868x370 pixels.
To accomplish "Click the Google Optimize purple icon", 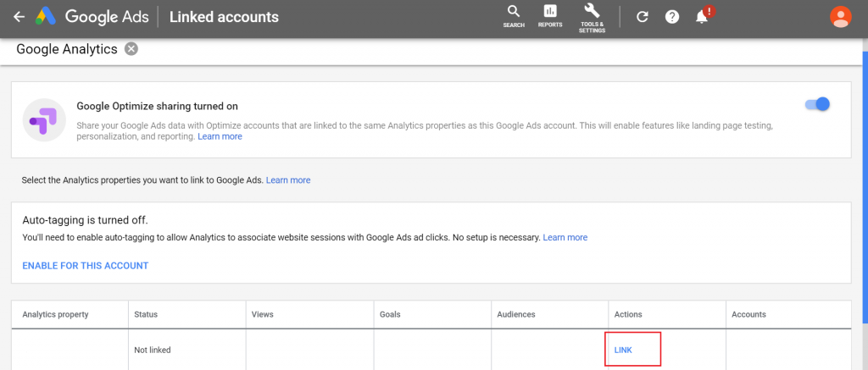I will [x=45, y=120].
